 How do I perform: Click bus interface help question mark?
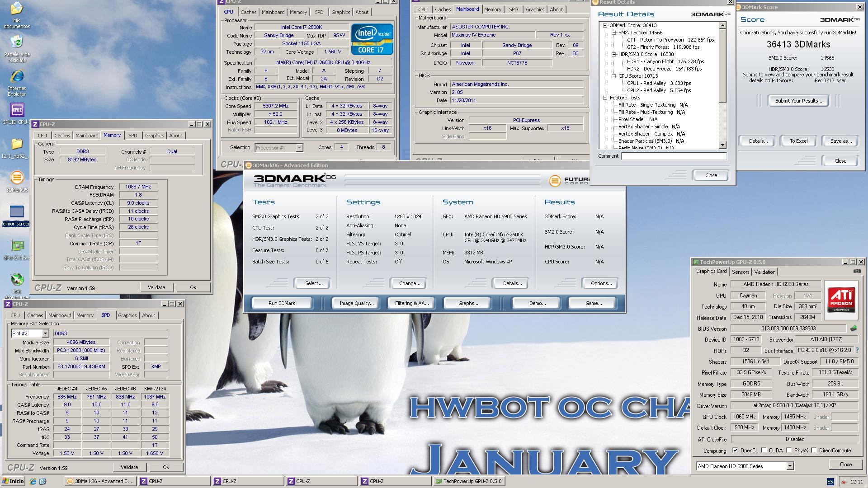[x=857, y=350]
